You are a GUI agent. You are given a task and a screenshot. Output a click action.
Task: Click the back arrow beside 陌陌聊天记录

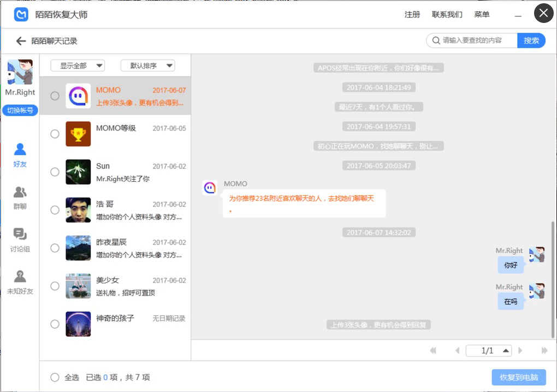point(21,41)
